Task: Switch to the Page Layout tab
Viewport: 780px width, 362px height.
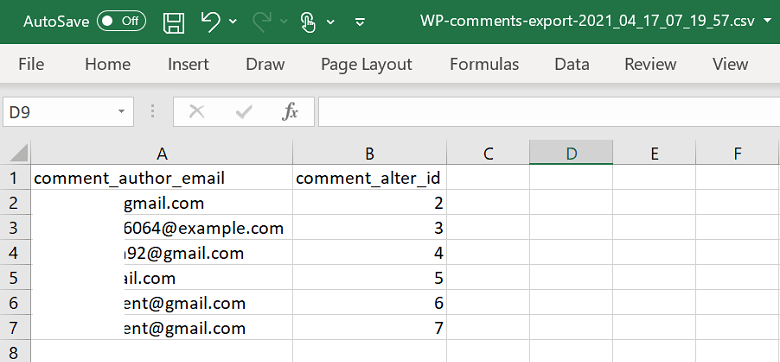Action: 366,64
